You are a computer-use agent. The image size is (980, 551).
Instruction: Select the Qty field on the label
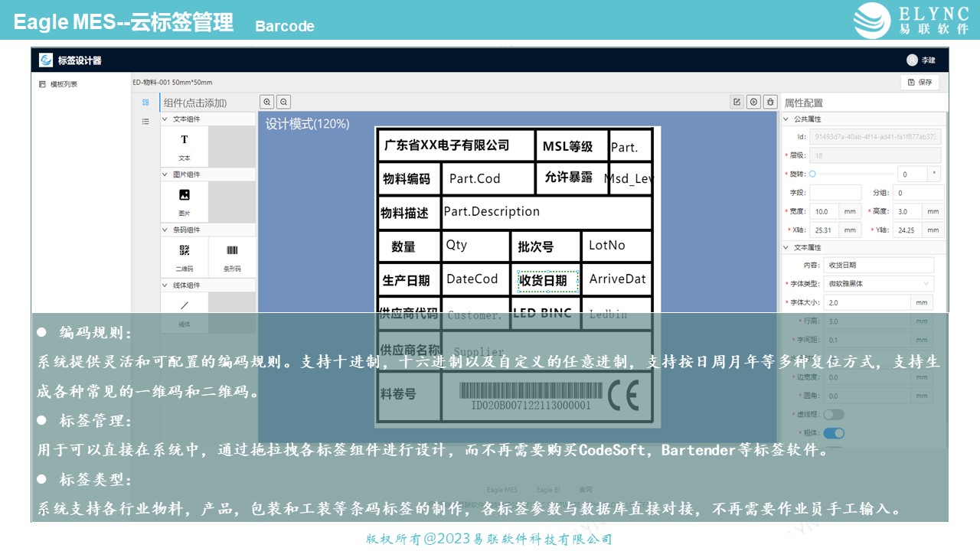tap(456, 245)
